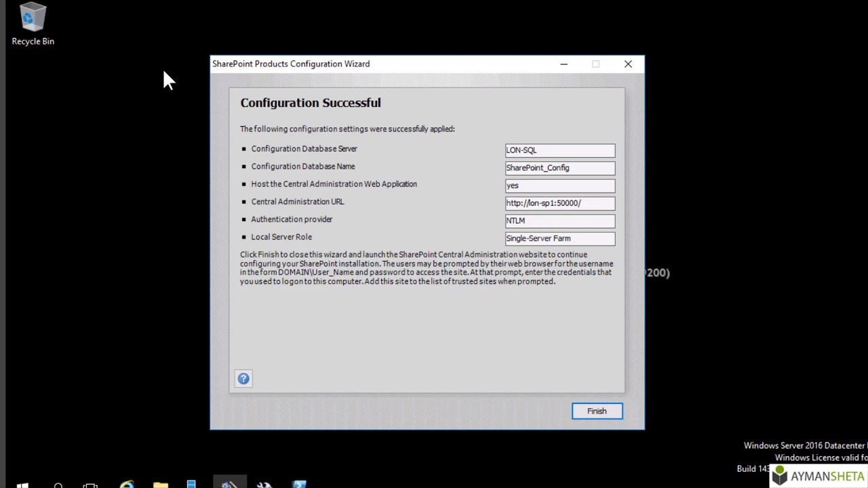This screenshot has width=868, height=488.
Task: Click the Single-Server Farm role field
Action: 560,238
